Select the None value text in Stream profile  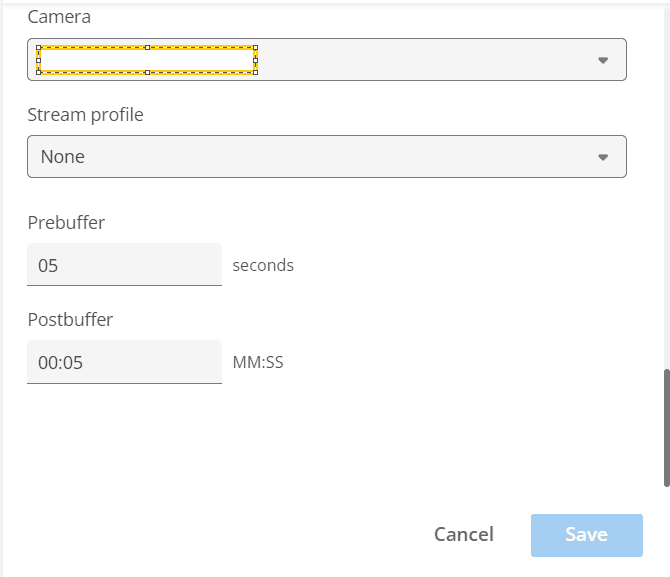point(63,157)
